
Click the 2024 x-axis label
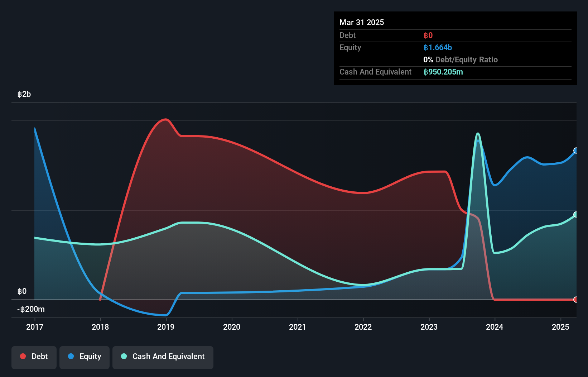coord(495,327)
